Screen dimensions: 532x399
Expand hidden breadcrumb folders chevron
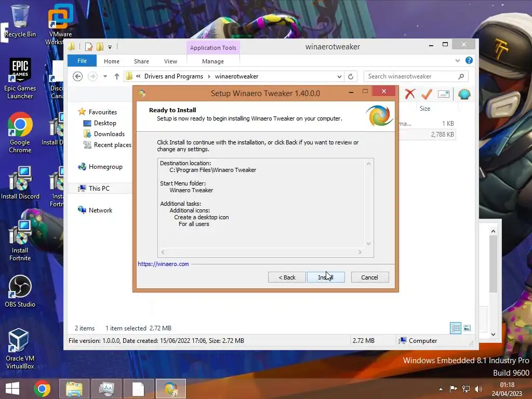coord(138,76)
